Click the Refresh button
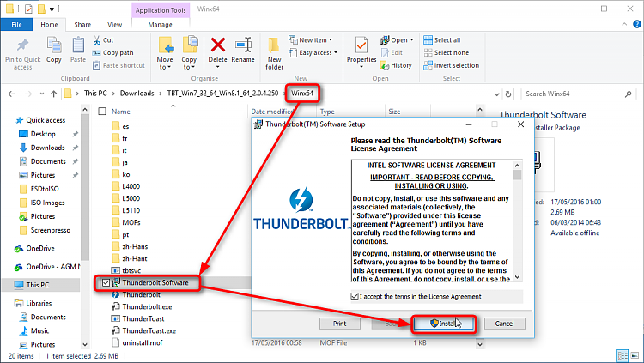644x363 pixels. point(508,94)
